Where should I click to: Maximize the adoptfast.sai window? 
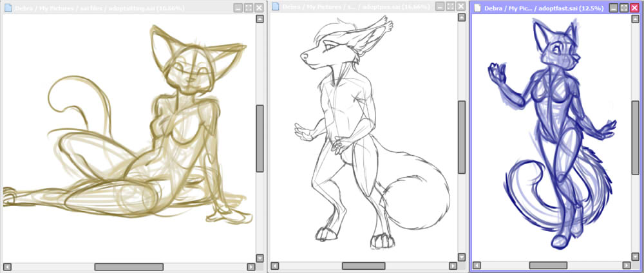pos(624,8)
